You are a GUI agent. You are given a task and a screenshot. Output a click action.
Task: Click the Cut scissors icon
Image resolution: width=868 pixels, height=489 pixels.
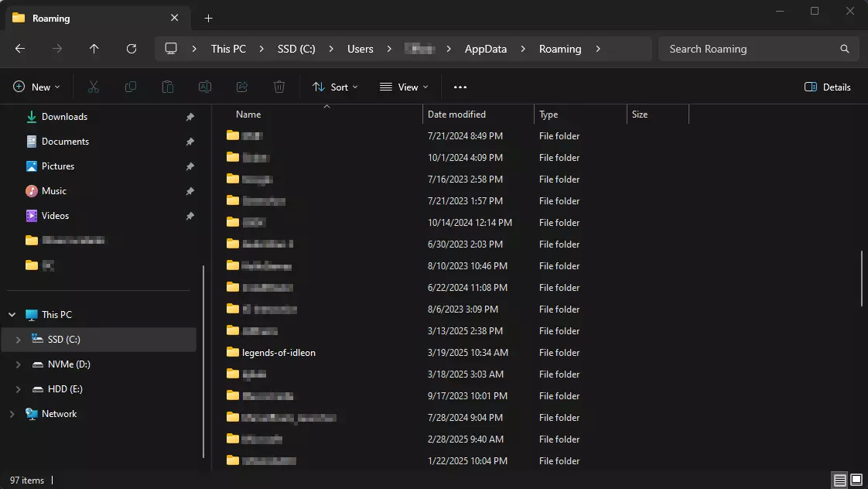[x=94, y=87]
